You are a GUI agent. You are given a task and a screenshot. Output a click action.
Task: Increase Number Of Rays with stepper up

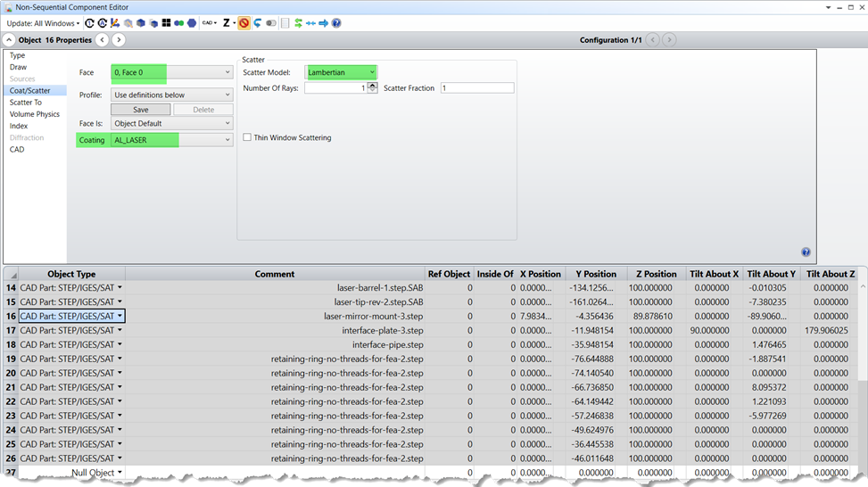[372, 85]
